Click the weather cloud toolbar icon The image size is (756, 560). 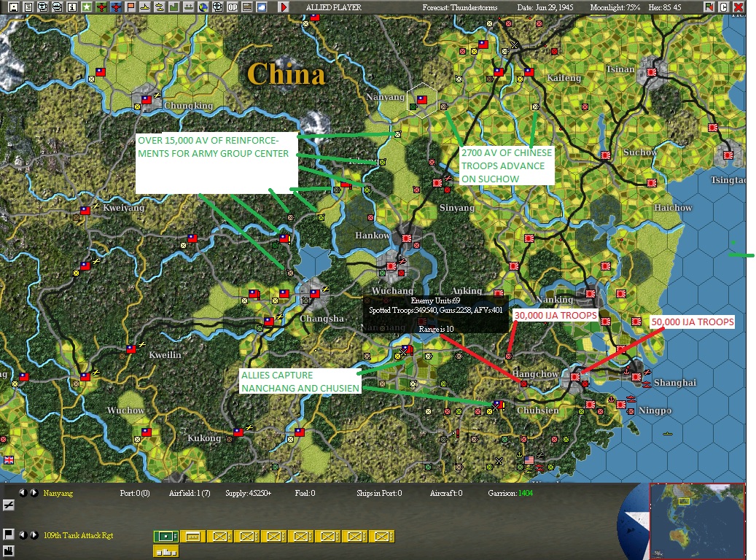point(261,7)
